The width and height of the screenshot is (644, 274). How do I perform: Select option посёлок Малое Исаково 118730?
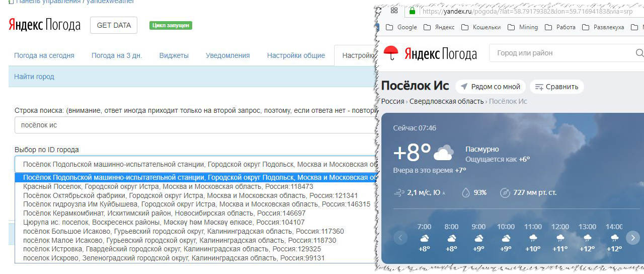195,240
